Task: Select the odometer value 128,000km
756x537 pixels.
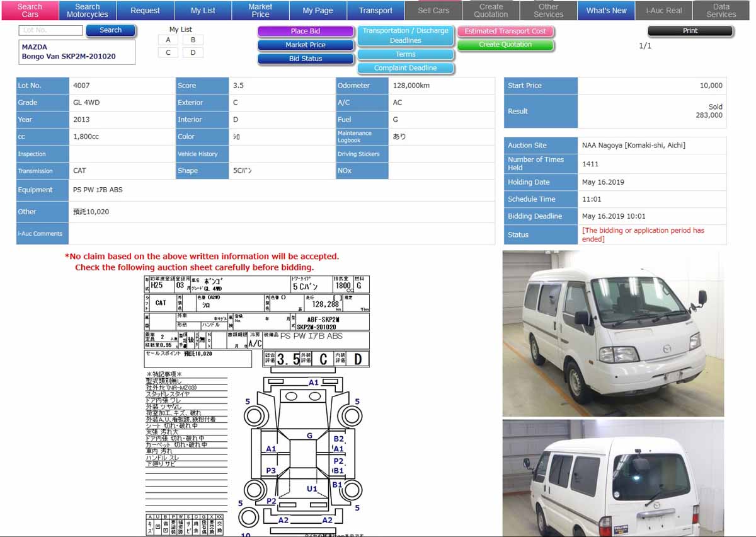Action: click(411, 86)
